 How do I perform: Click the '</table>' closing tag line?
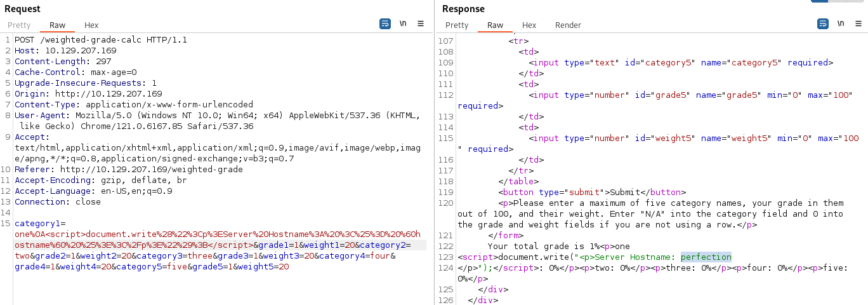click(x=518, y=182)
